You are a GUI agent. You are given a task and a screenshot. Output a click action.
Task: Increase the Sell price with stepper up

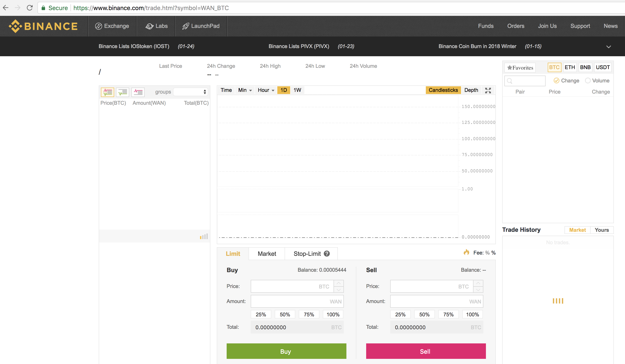(x=478, y=283)
